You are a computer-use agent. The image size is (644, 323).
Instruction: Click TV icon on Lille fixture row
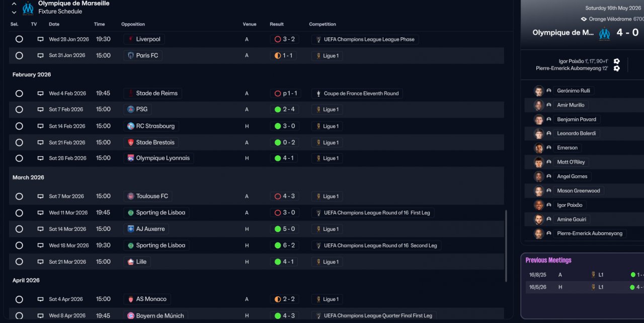[x=41, y=262]
